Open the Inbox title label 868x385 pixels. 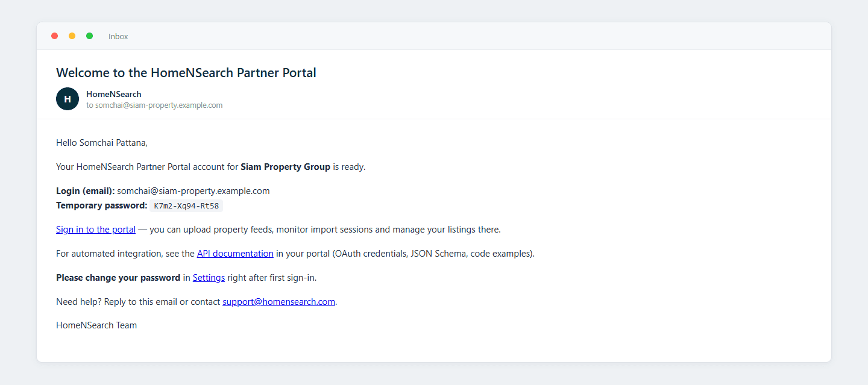(x=118, y=36)
